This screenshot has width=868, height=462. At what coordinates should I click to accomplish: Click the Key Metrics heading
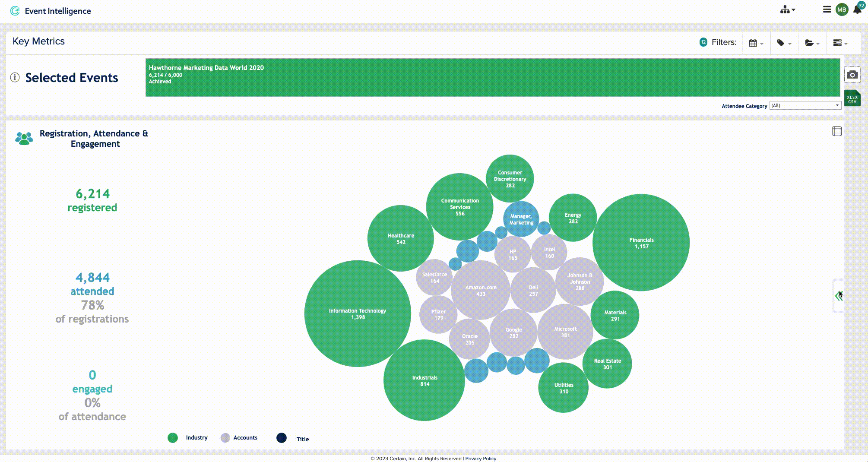[x=38, y=41]
